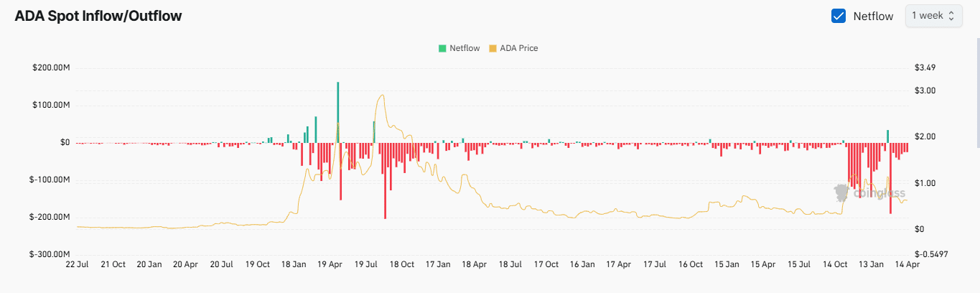Click the yellow ADA Price legend swatch
980x293 pixels.
tap(493, 48)
